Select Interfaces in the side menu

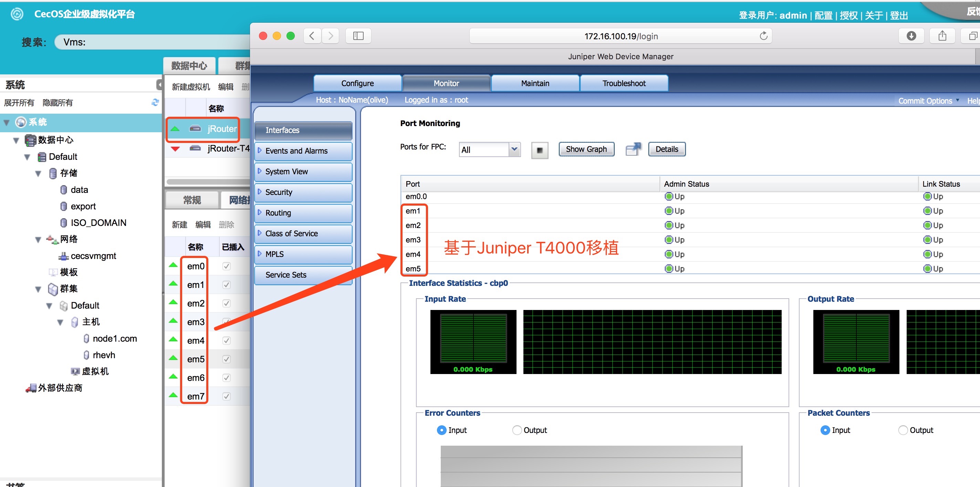click(303, 131)
